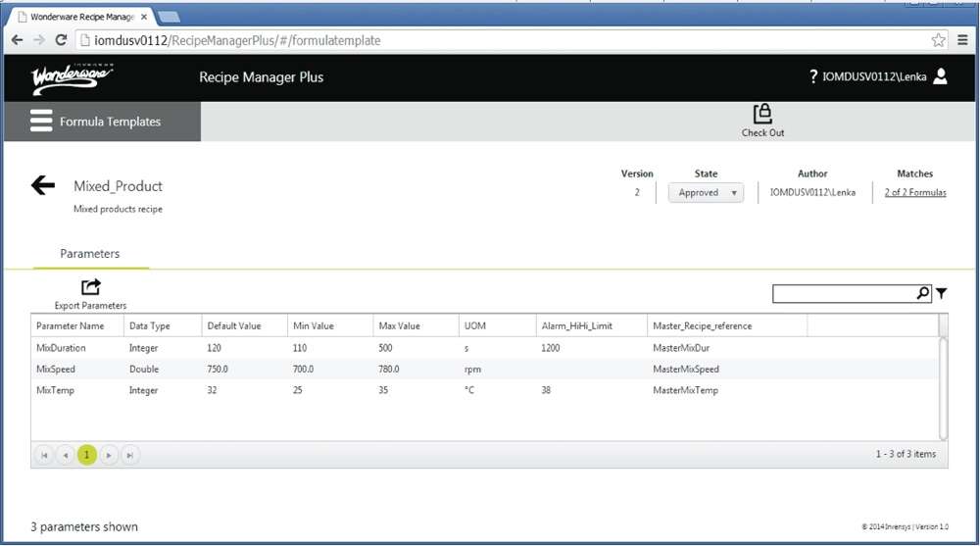This screenshot has height=546, width=980.
Task: Select the MixDuration parameter row
Action: point(485,348)
